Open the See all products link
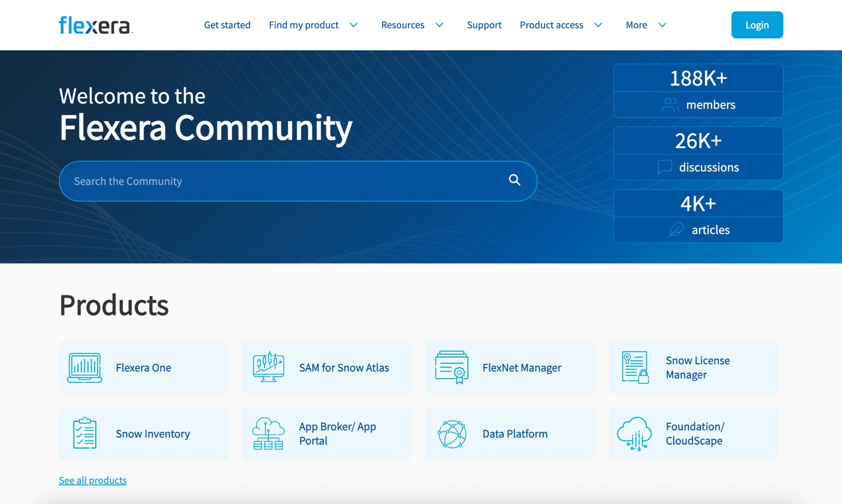Viewport: 842px width, 504px height. coord(93,480)
